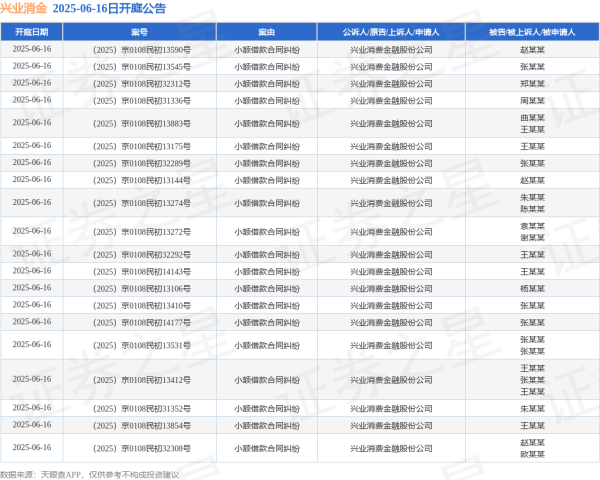Select the 案号 column header
Image resolution: width=600 pixels, height=480 pixels.
[x=139, y=32]
